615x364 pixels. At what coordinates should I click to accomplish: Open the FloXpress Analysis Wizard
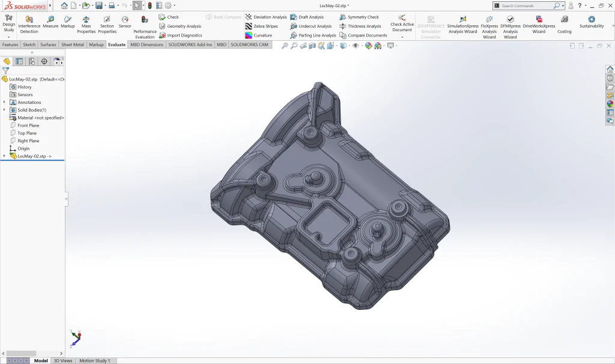pos(489,27)
